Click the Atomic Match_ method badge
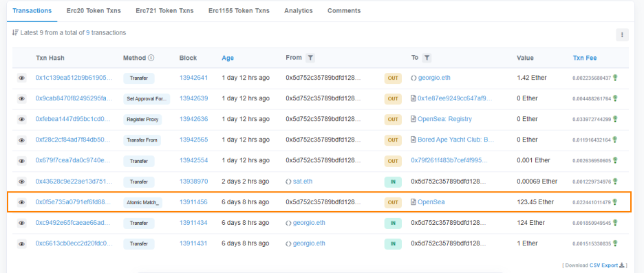The width and height of the screenshot is (644, 273). 142,202
